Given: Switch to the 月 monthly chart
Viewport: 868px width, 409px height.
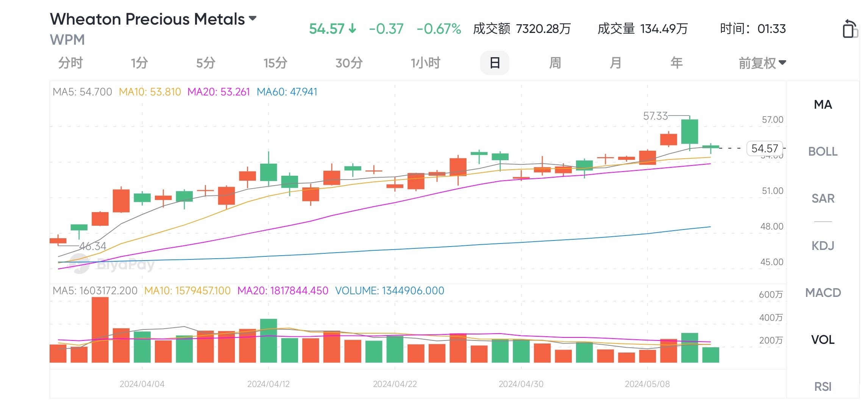Looking at the screenshot, I should 616,63.
